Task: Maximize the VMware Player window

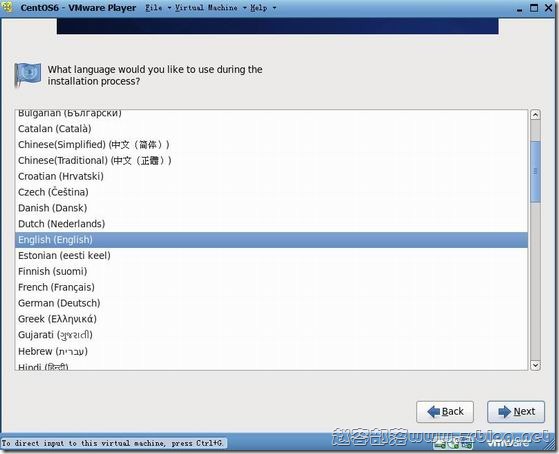Action: click(x=534, y=8)
